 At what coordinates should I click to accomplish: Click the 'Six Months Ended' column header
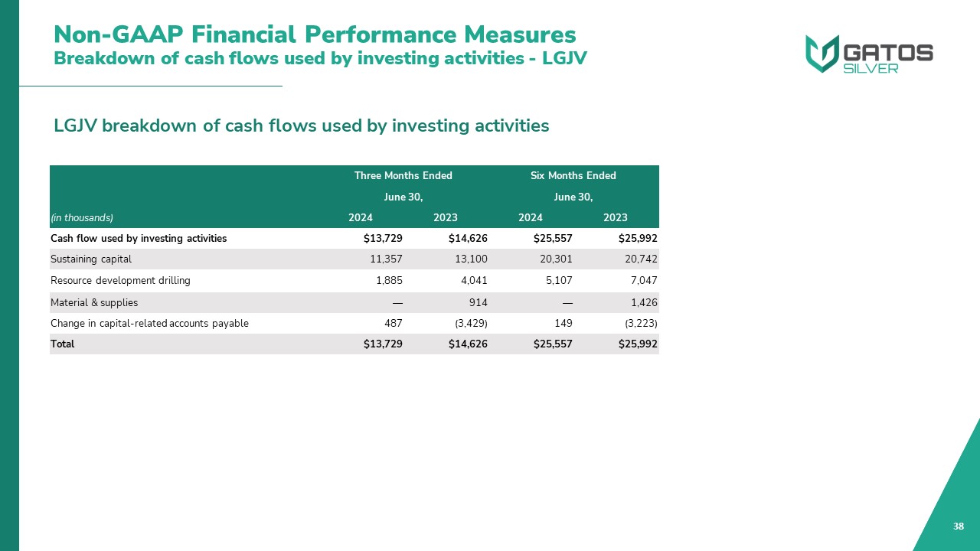[x=573, y=176]
